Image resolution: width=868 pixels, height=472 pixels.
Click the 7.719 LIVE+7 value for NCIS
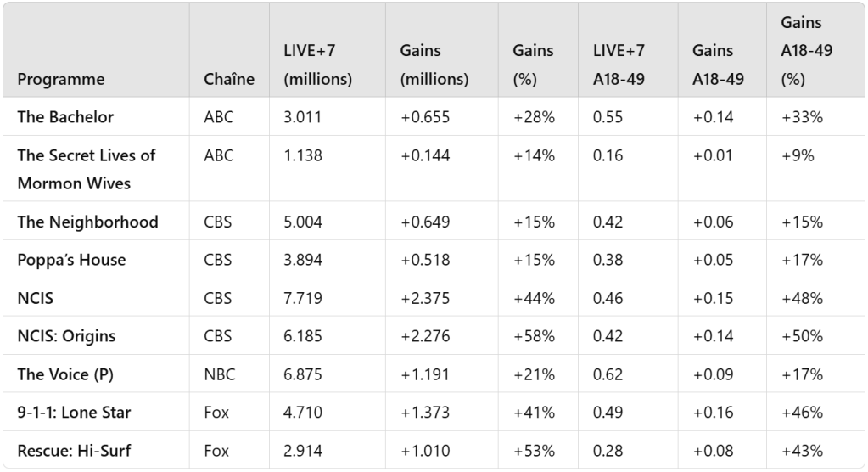tap(301, 298)
